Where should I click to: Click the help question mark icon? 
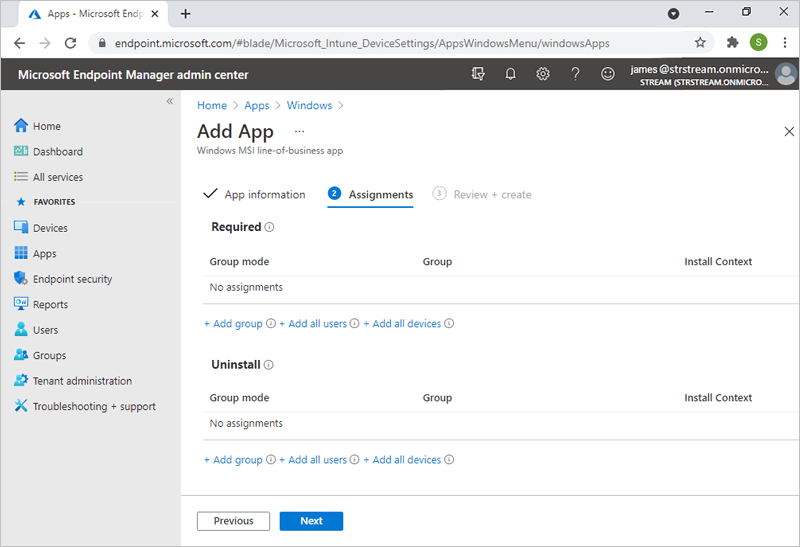575,74
